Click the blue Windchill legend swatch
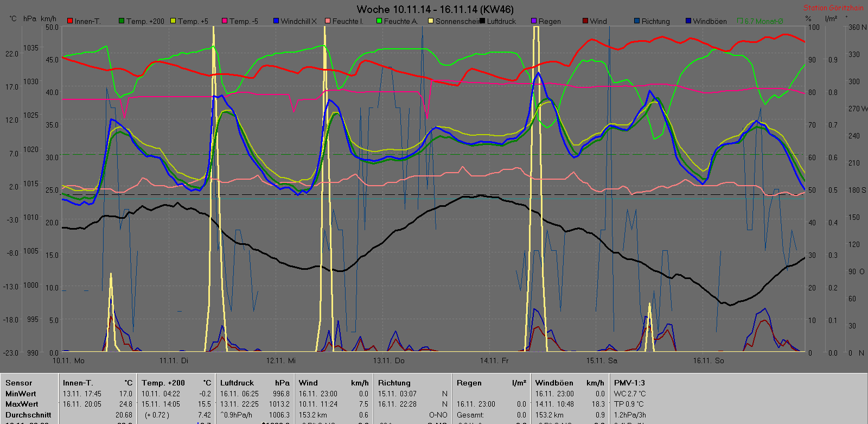This screenshot has width=868, height=424. point(276,21)
